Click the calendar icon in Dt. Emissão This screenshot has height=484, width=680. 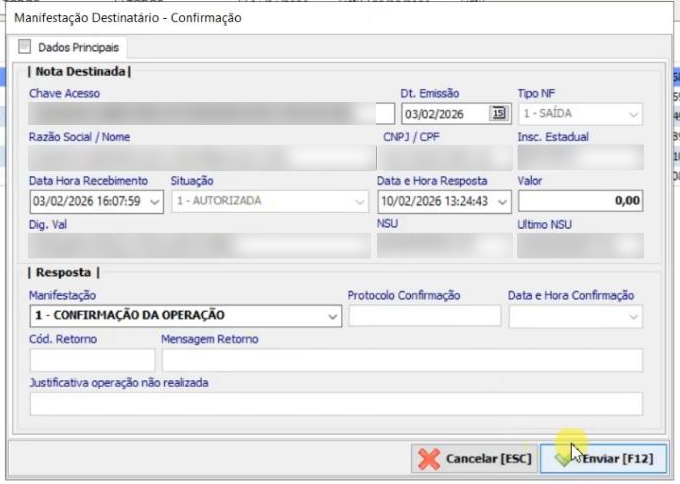click(499, 114)
